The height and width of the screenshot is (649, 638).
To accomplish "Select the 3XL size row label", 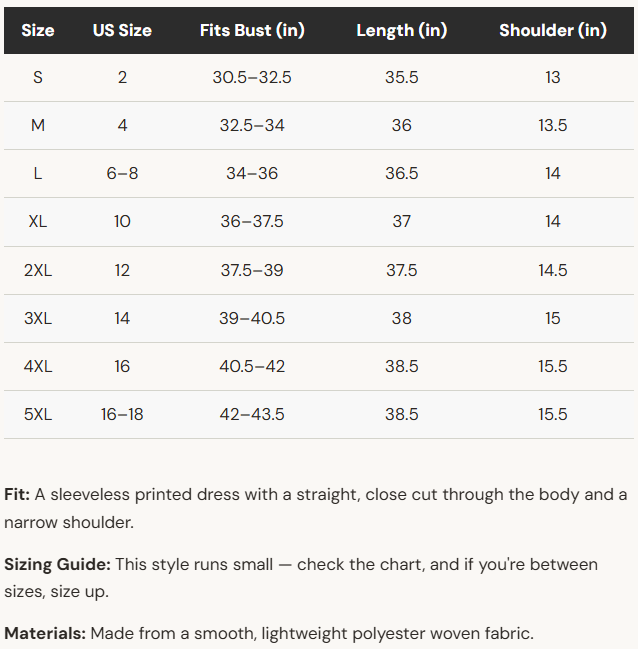I will click(x=38, y=318).
